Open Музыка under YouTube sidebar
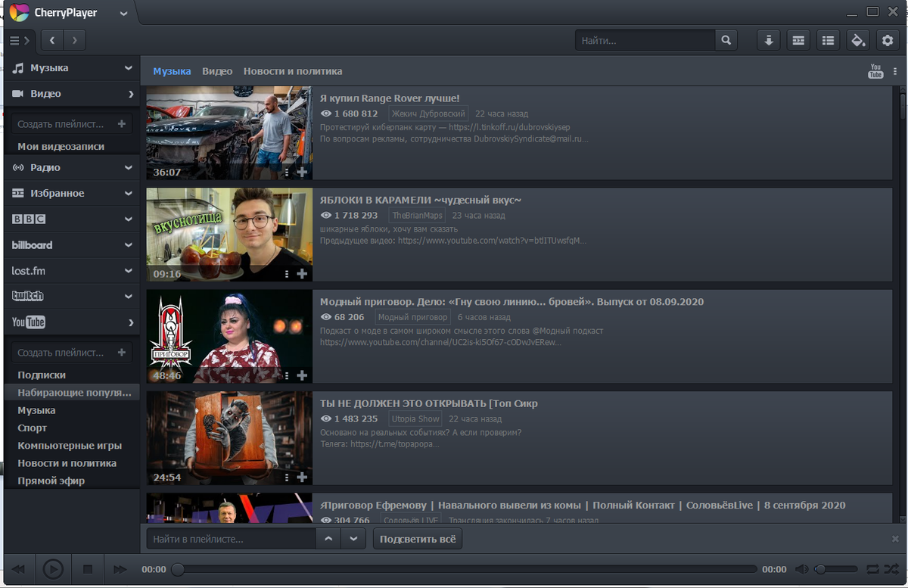 click(x=36, y=410)
